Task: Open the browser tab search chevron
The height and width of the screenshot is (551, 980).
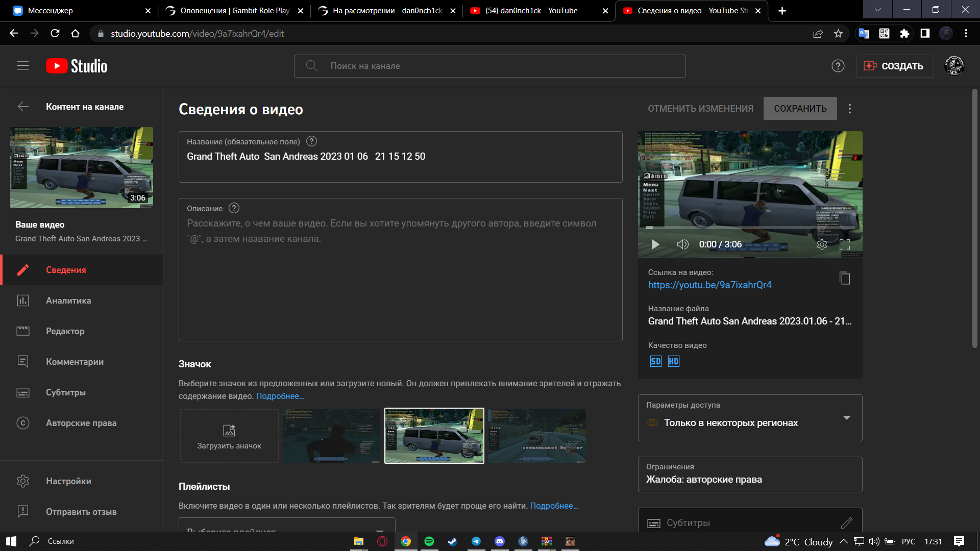Action: (x=877, y=10)
